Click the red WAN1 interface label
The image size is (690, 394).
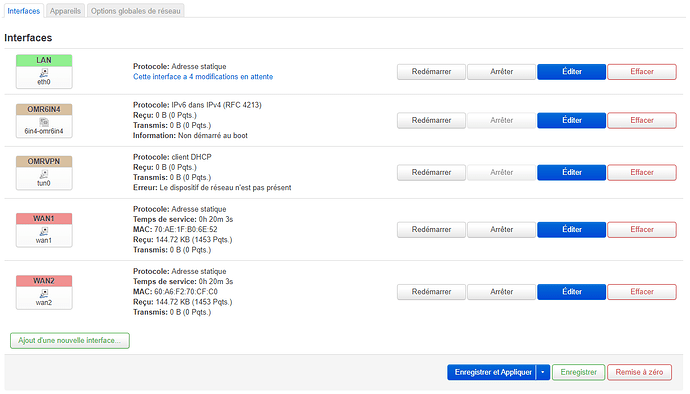44,219
